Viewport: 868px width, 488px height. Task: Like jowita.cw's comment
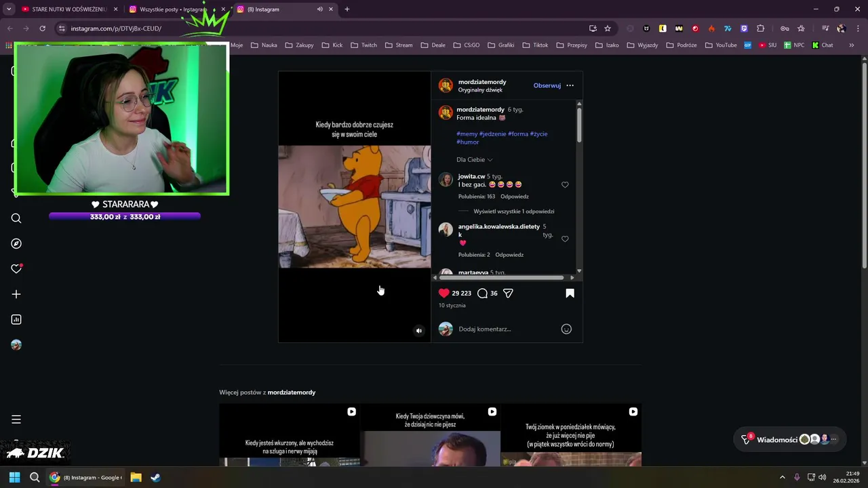pyautogui.click(x=565, y=184)
